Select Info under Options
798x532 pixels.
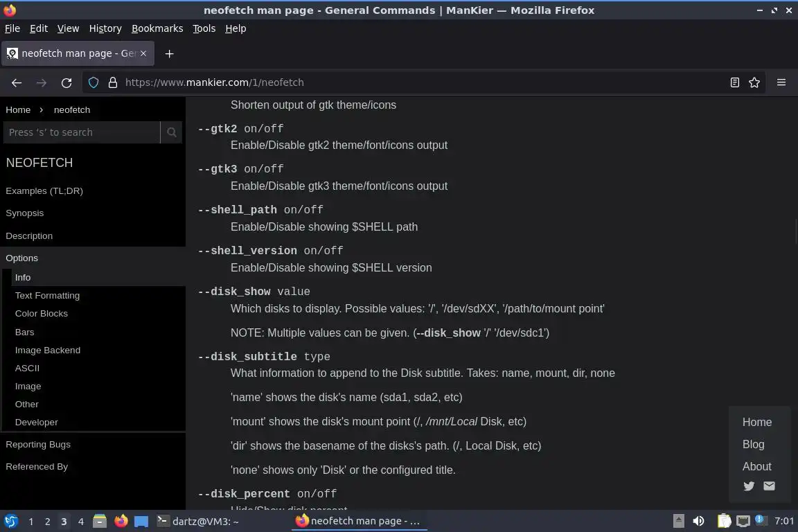tap(23, 278)
